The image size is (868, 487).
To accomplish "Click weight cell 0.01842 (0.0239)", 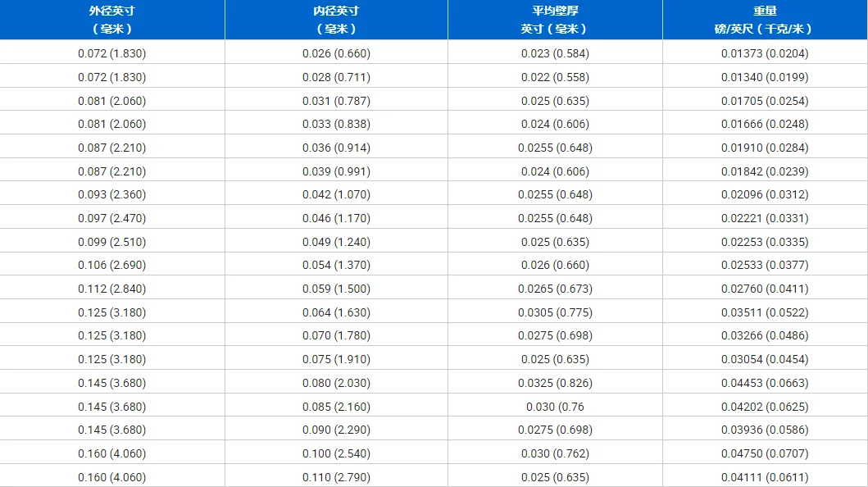I will (x=764, y=171).
